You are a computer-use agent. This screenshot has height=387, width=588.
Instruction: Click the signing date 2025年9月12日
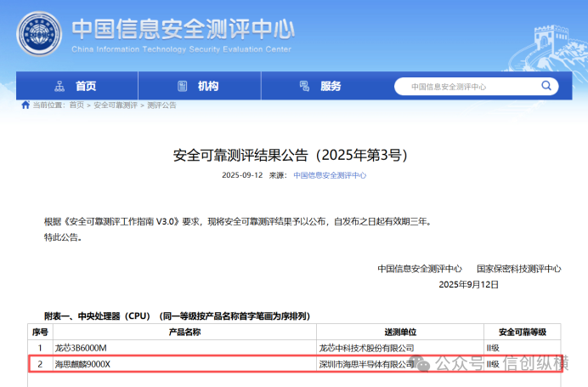468,285
